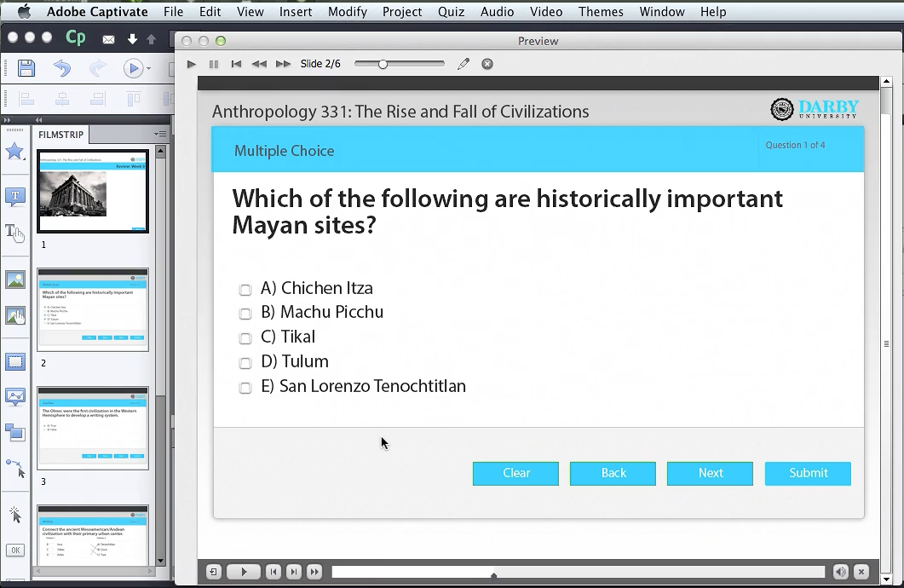Select the Highlight Box tool
Image resolution: width=904 pixels, height=588 pixels.
point(14,362)
